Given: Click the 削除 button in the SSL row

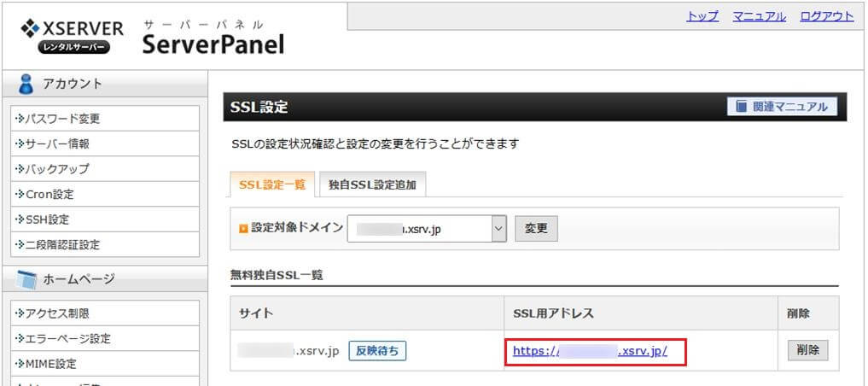Looking at the screenshot, I should coord(807,350).
